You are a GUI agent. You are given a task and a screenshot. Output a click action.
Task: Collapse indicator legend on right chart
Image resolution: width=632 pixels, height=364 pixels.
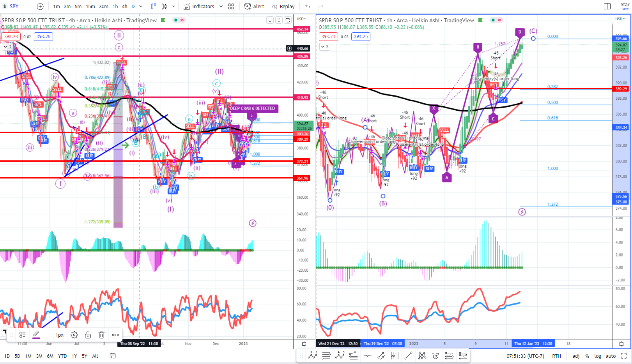pyautogui.click(x=325, y=46)
